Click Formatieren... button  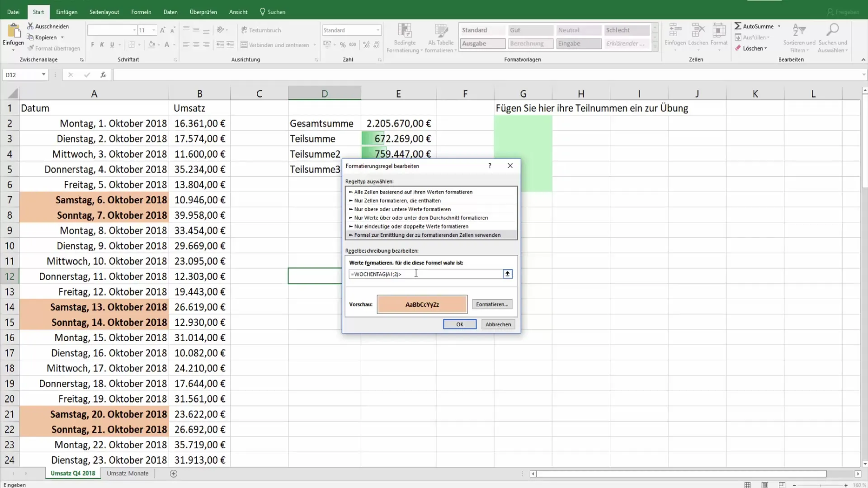point(492,305)
